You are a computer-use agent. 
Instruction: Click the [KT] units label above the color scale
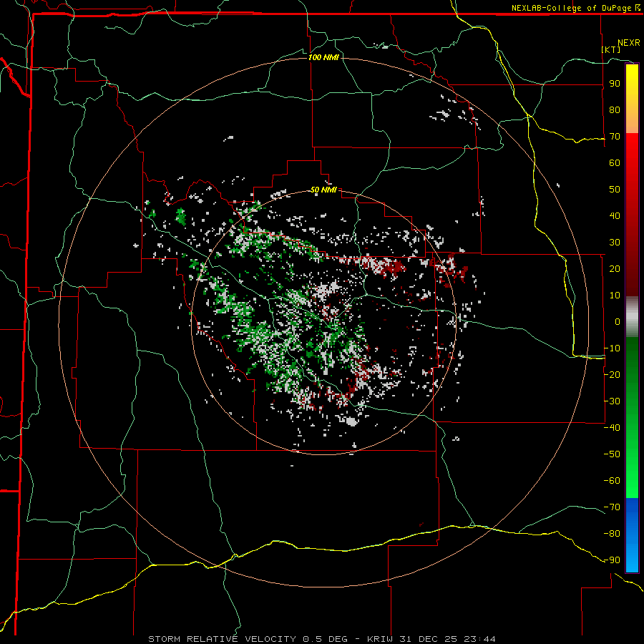click(x=611, y=49)
